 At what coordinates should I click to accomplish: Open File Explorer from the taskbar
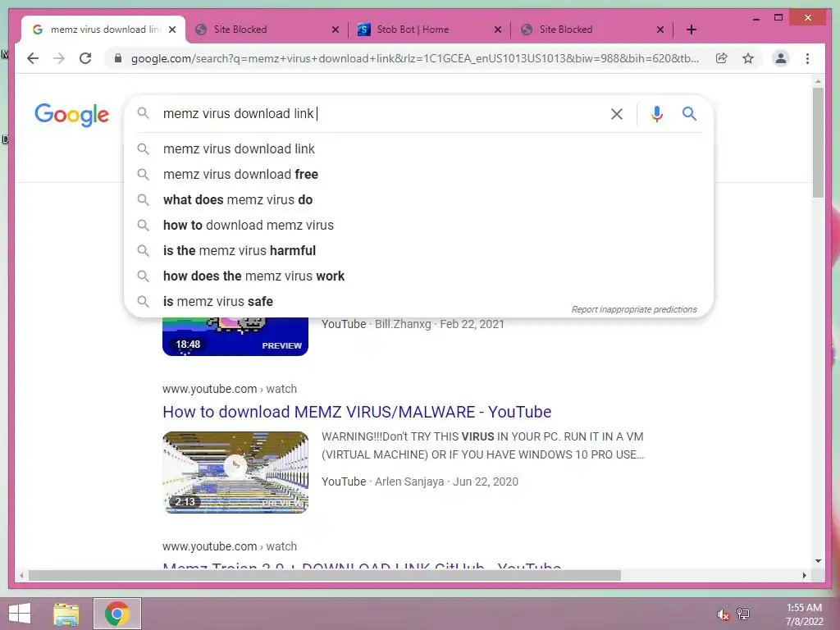pyautogui.click(x=66, y=614)
